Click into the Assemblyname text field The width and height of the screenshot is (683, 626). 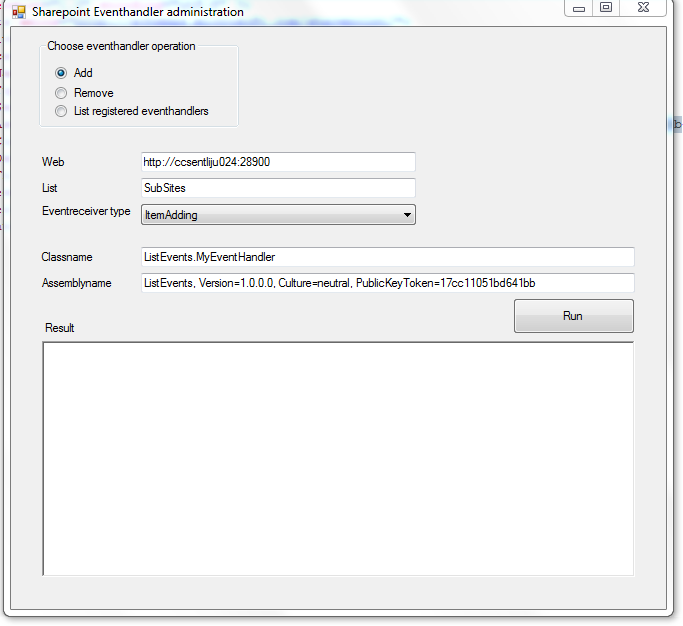(x=388, y=283)
